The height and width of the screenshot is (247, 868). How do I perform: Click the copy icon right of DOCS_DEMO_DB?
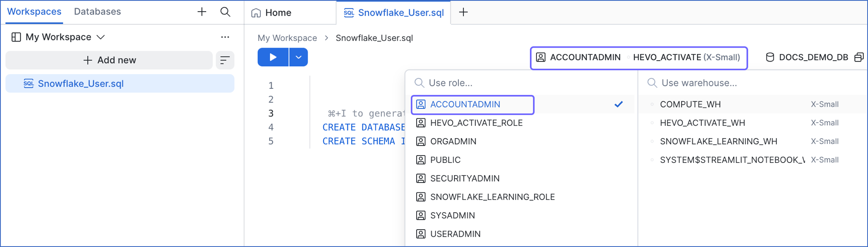858,57
